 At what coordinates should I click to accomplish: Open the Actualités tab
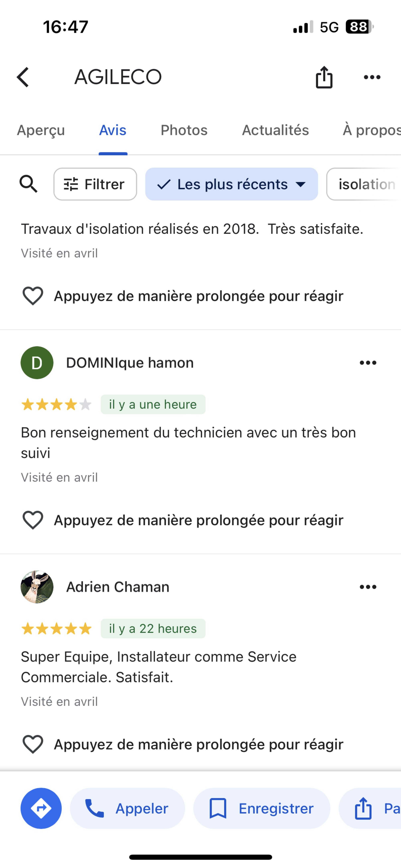275,130
